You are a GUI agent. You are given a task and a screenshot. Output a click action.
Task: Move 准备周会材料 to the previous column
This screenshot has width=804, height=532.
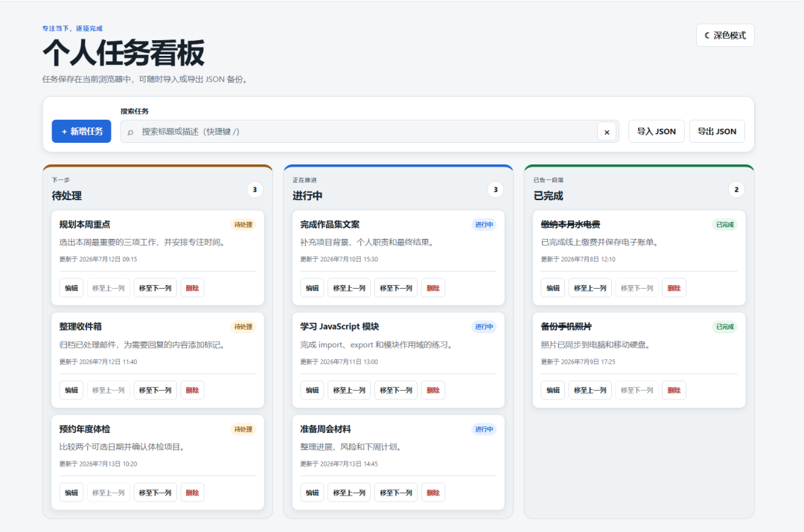coord(349,493)
